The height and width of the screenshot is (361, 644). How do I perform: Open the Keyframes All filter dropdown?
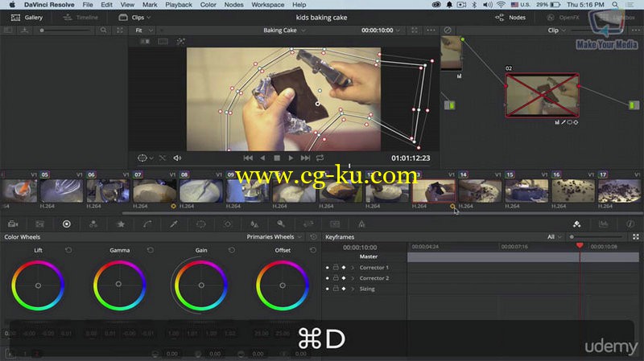[554, 236]
